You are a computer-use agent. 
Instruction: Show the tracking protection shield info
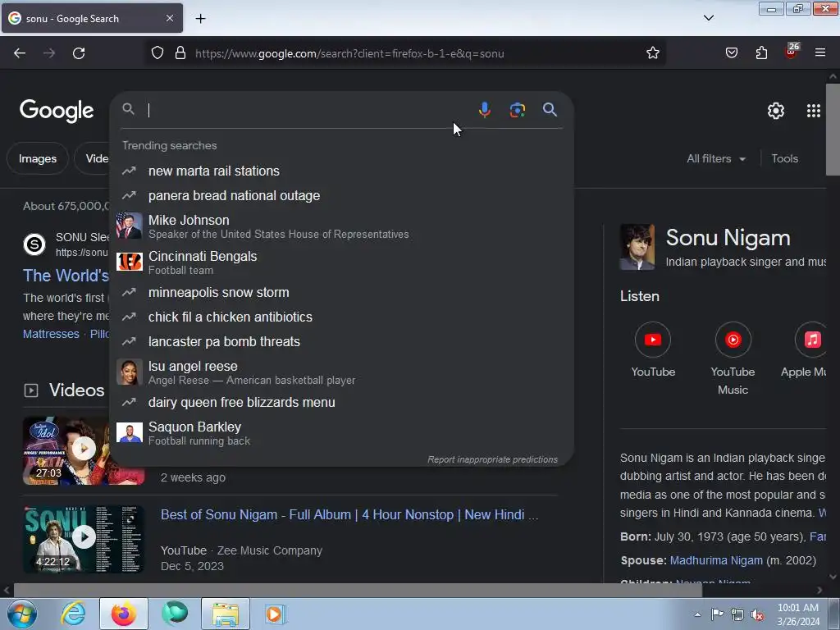(x=157, y=53)
